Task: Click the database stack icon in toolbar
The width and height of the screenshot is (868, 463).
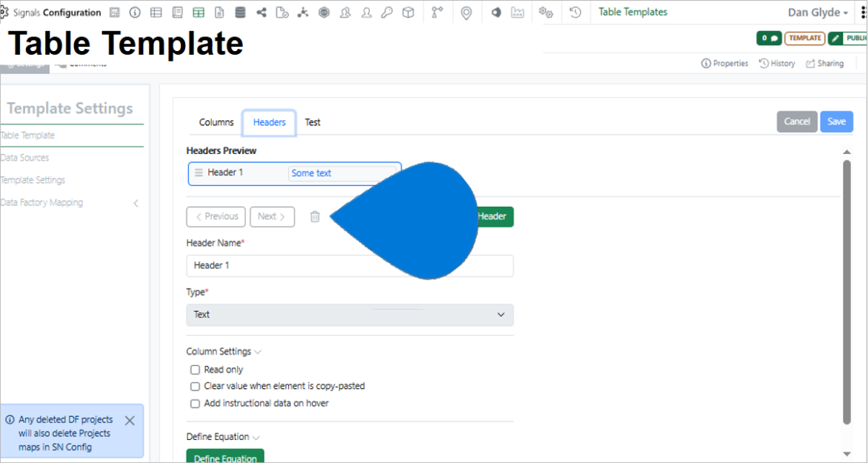Action: tap(240, 13)
